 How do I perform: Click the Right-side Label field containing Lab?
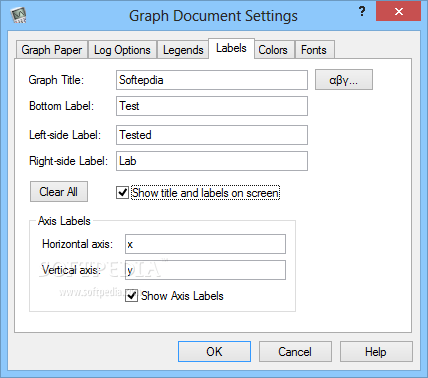click(x=212, y=161)
